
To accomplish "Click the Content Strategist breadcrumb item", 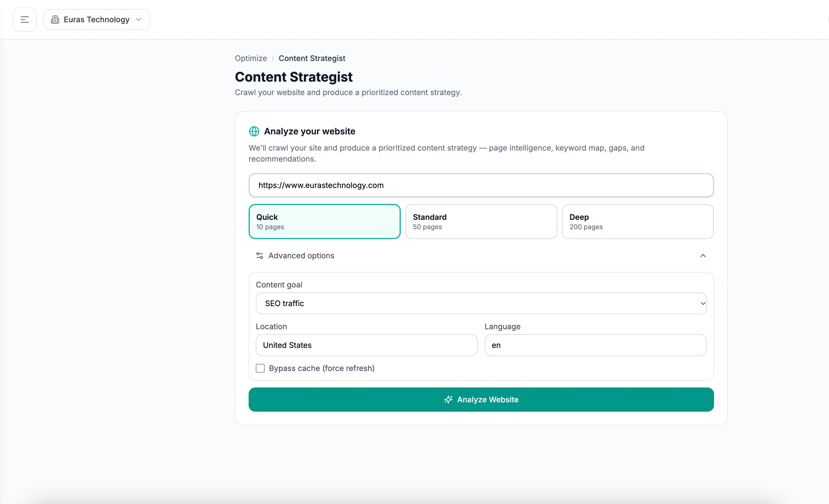I will (312, 58).
